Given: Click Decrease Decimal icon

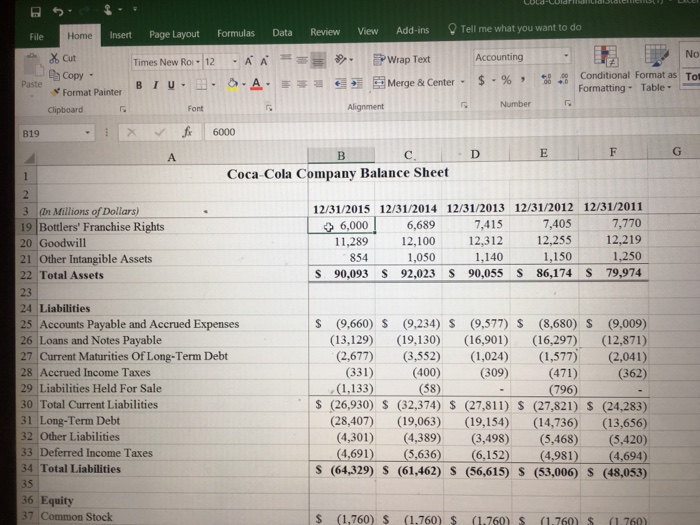Looking at the screenshot, I should click(563, 79).
